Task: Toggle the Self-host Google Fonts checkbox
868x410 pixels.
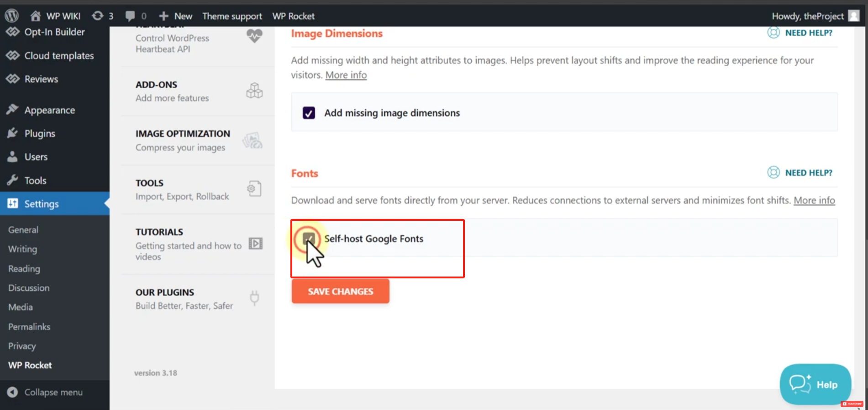Action: tap(309, 239)
